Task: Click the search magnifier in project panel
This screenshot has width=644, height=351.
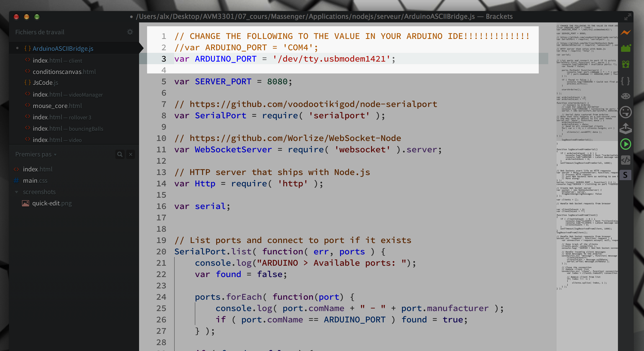Action: point(120,154)
